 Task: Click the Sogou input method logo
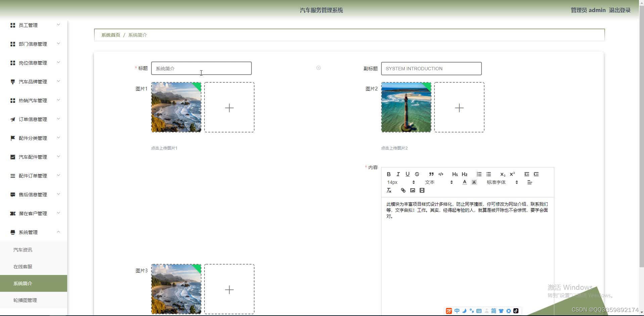[x=449, y=311]
